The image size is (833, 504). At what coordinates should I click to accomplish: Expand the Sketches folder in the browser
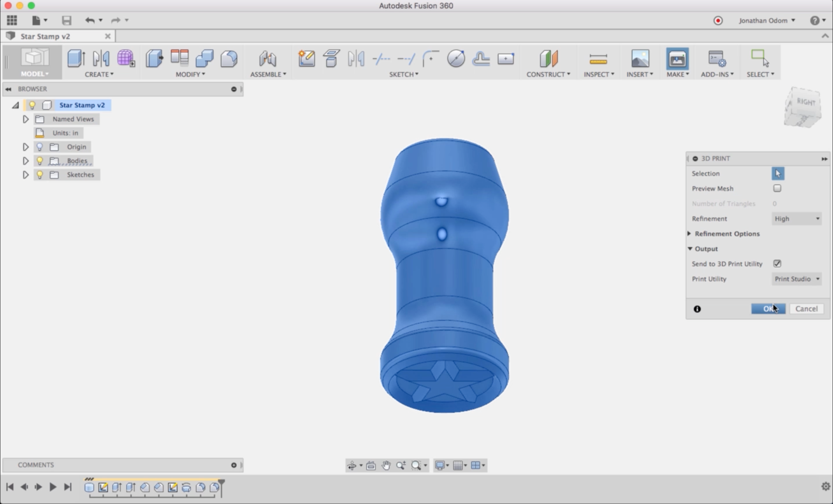(25, 175)
